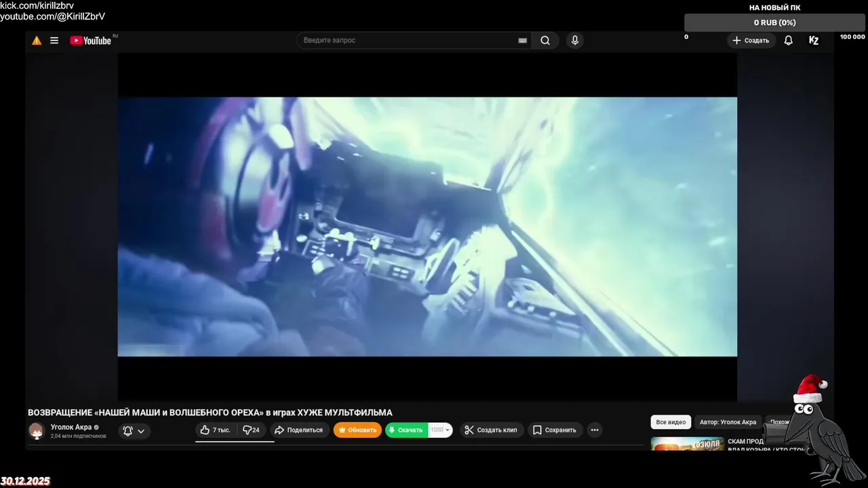Open the three-dots more actions menu
Screen dimensions: 868x488
tap(595, 430)
